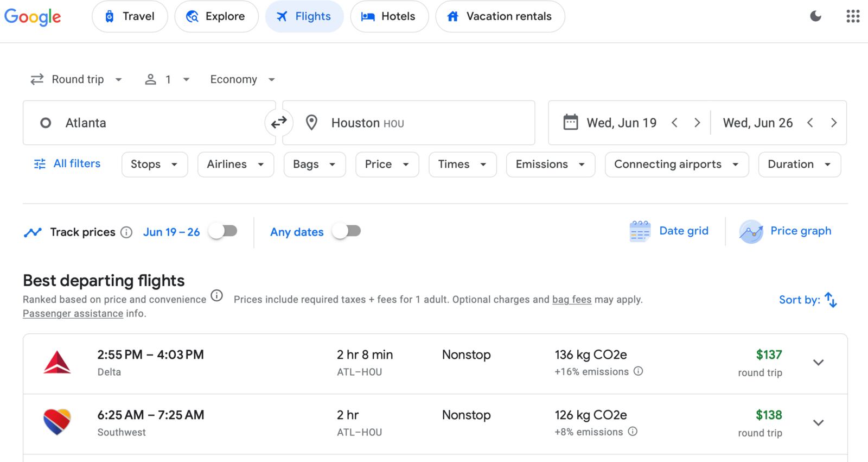868x462 pixels.
Task: Click Sort by arrows icon
Action: click(x=831, y=300)
